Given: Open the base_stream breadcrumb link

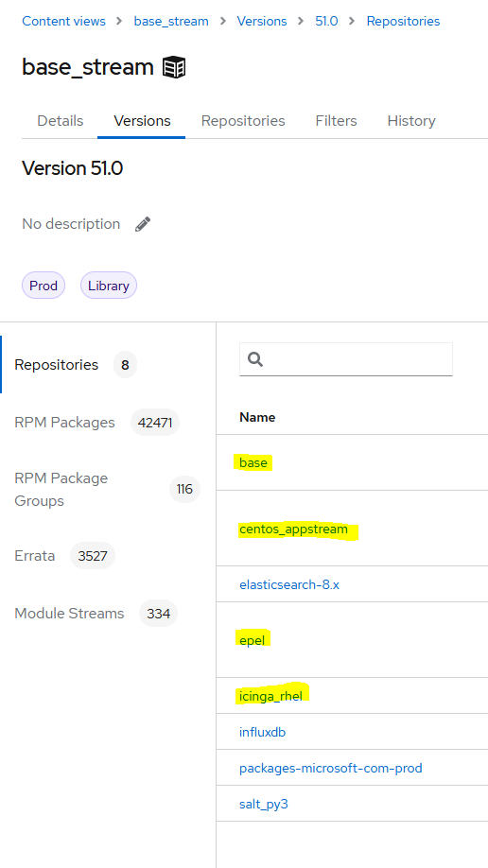Looking at the screenshot, I should pos(171,21).
